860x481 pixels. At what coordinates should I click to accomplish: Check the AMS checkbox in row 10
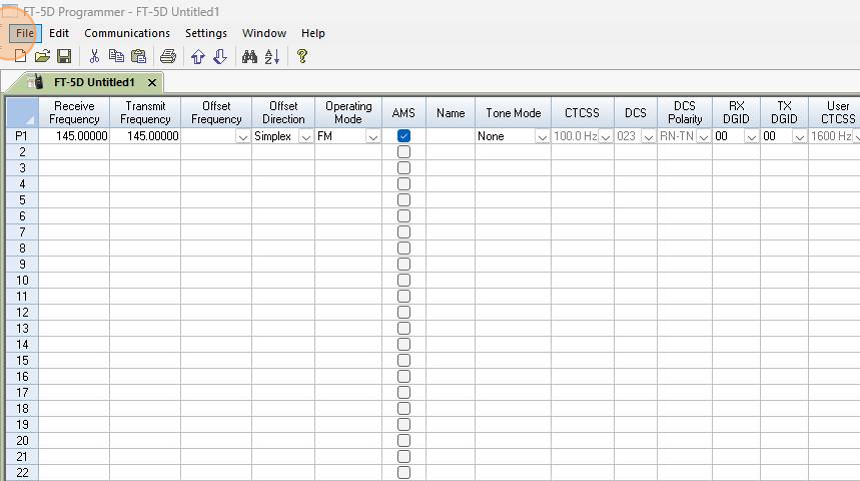pos(404,280)
